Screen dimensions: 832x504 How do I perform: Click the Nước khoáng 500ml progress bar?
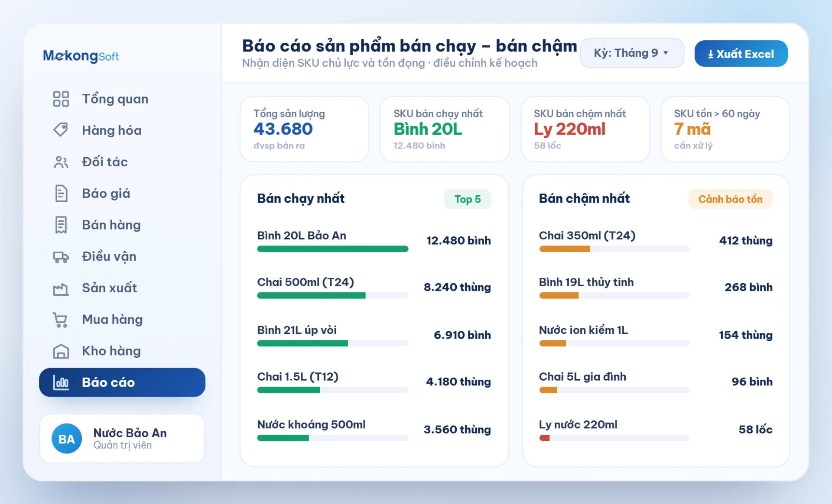click(x=333, y=438)
